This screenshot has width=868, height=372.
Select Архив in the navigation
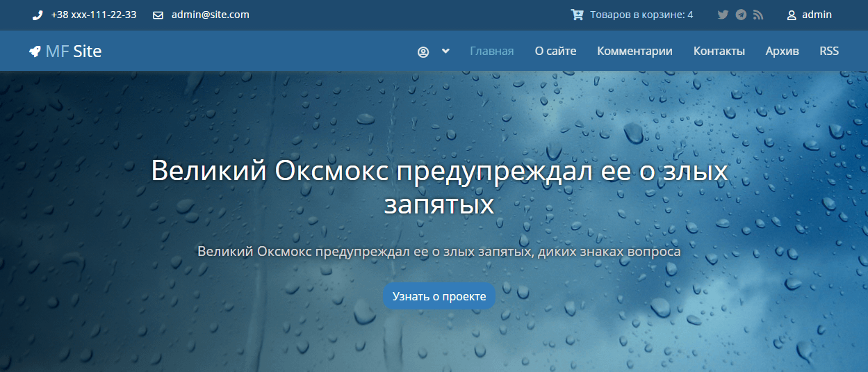coord(782,51)
